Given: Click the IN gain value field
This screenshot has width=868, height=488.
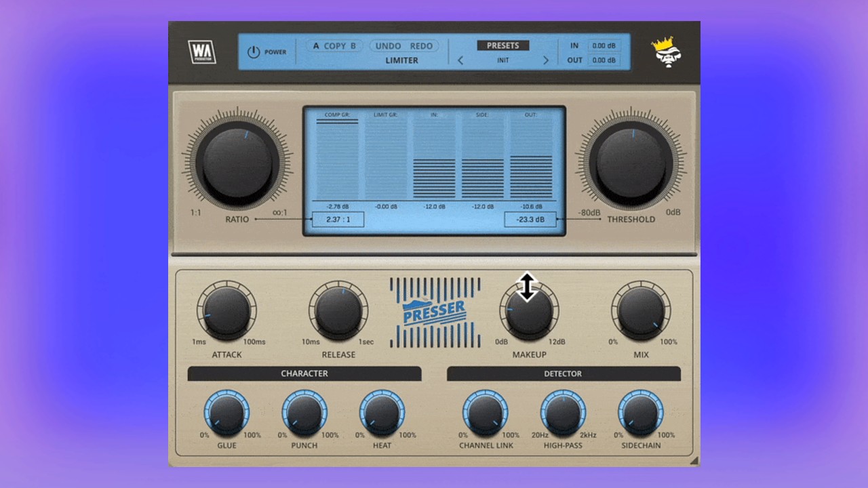Looking at the screenshot, I should 604,46.
